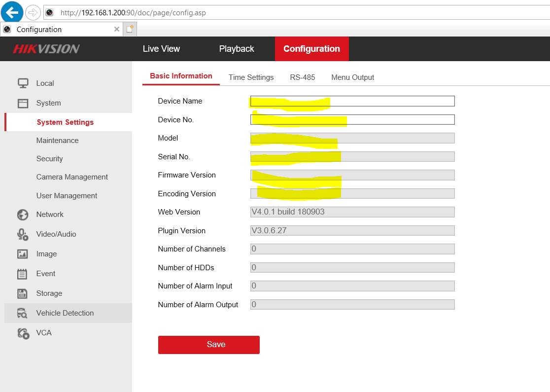Open Camera Management settings
Image resolution: width=550 pixels, height=392 pixels.
point(72,177)
